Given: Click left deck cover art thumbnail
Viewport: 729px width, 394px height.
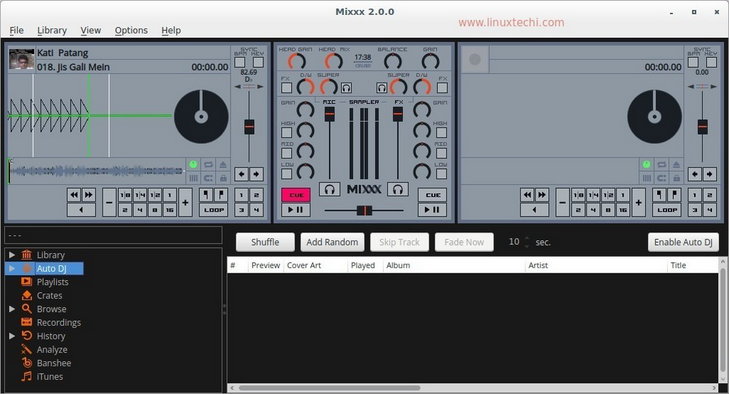Looking at the screenshot, I should coord(21,60).
